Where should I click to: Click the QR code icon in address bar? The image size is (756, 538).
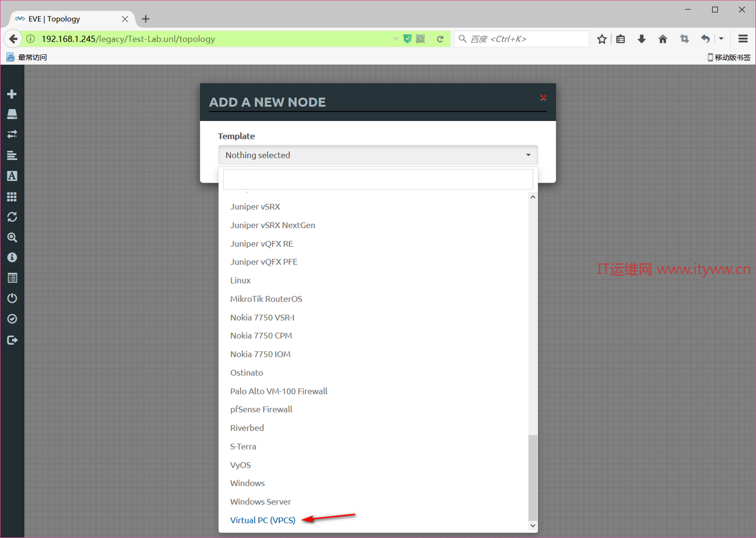coord(421,39)
